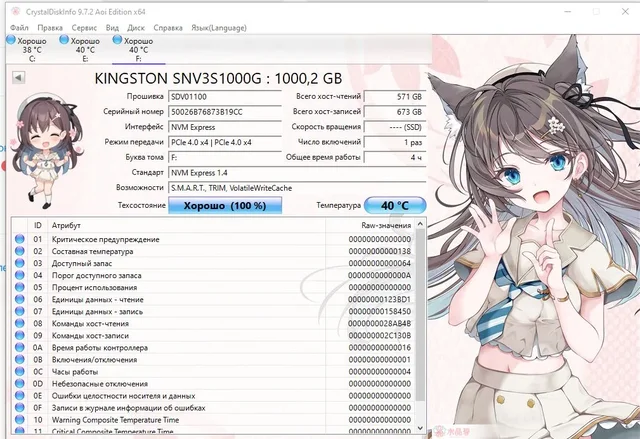Click the previous disk arrow button
This screenshot has height=439, width=640.
[17, 77]
